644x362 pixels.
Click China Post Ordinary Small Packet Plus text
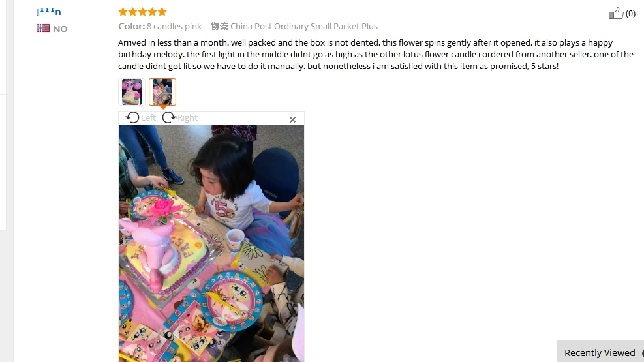click(x=304, y=26)
